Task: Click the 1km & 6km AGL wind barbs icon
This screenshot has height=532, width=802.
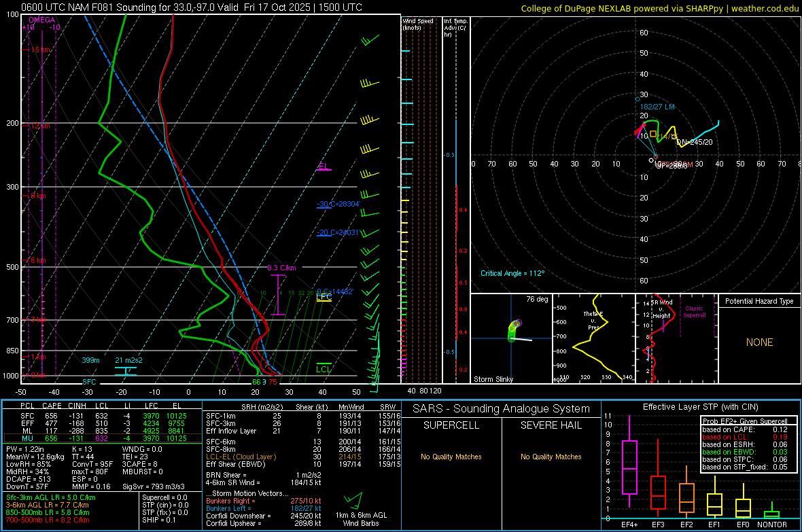Action: click(x=353, y=500)
